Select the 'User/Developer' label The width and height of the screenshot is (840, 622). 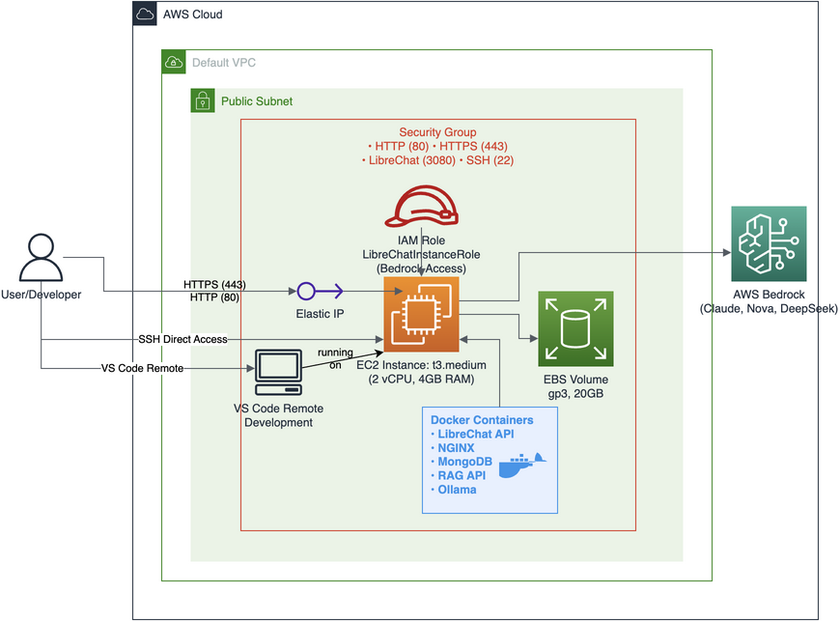click(42, 295)
